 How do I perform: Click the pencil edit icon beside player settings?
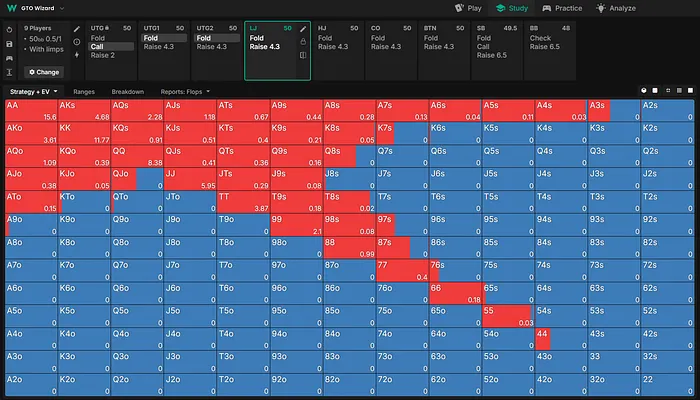(76, 29)
